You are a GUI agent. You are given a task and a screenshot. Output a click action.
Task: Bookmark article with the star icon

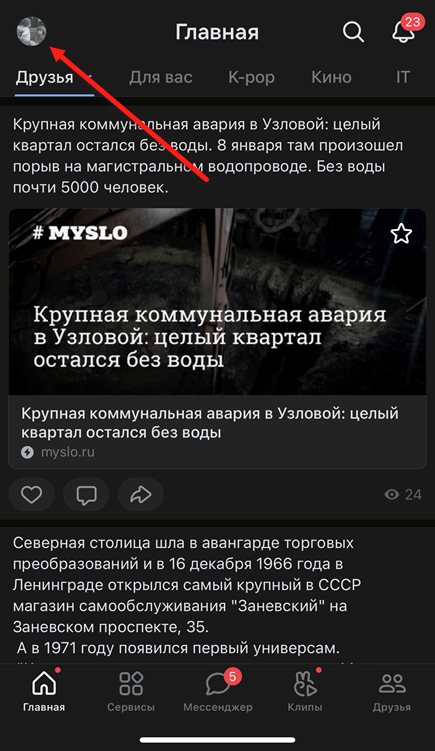[401, 234]
